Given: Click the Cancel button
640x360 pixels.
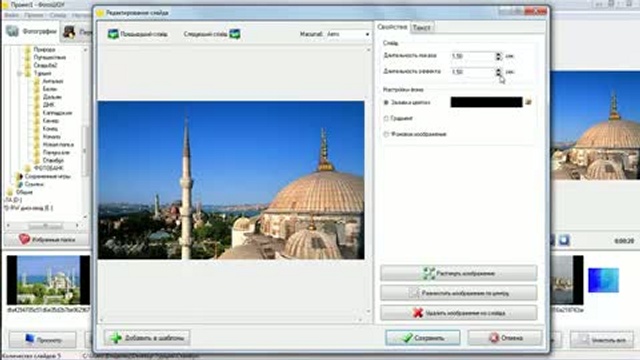Looking at the screenshot, I should point(505,338).
